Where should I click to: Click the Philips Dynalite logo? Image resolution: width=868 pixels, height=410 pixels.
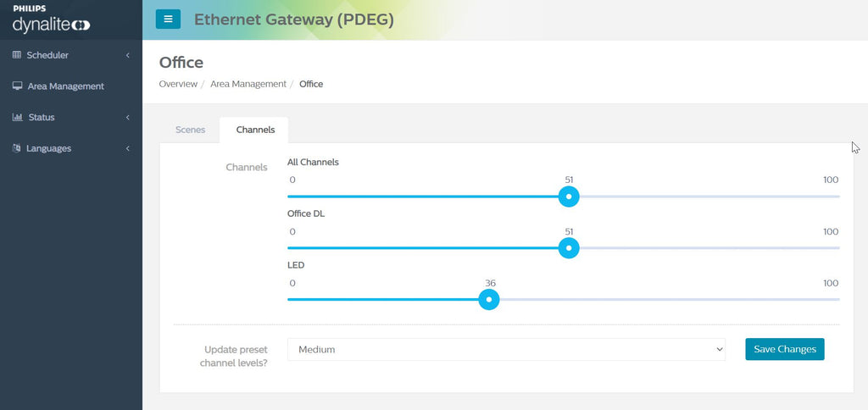point(51,19)
